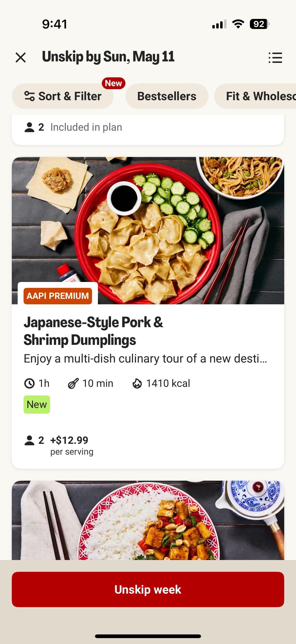Open the list view menu icon
This screenshot has width=296, height=644.
click(x=275, y=58)
